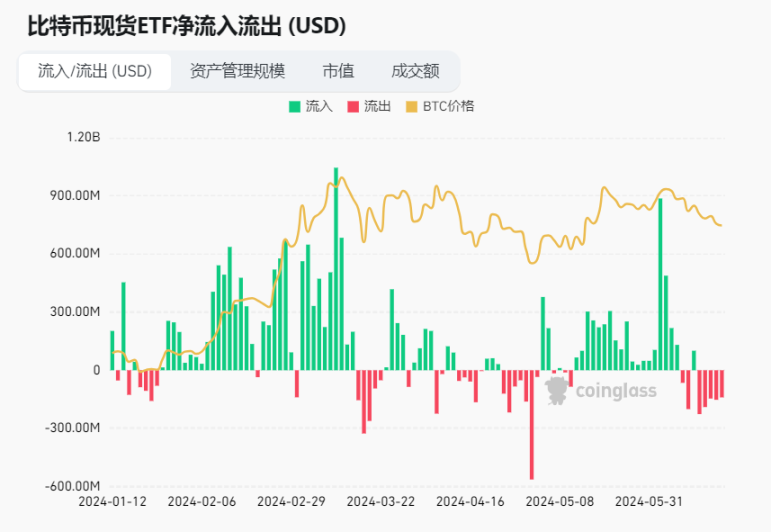This screenshot has height=532, width=771.
Task: Click the largest red outflow bar
Action: pyautogui.click(x=532, y=424)
